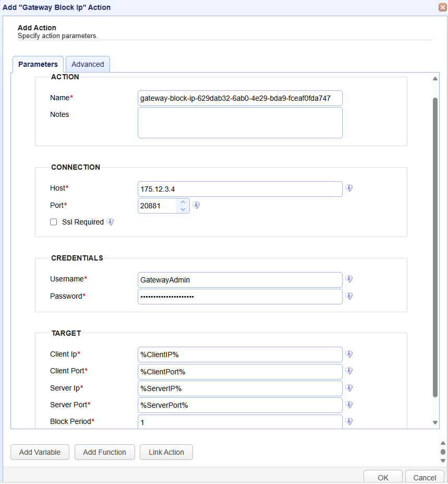448x484 pixels.
Task: Increment the Port value with up arrow
Action: point(183,202)
